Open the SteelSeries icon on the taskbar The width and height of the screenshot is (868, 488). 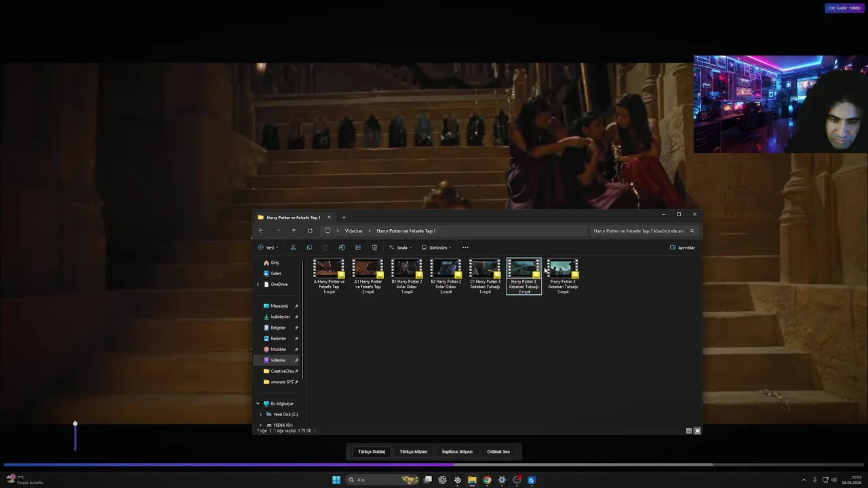click(457, 480)
